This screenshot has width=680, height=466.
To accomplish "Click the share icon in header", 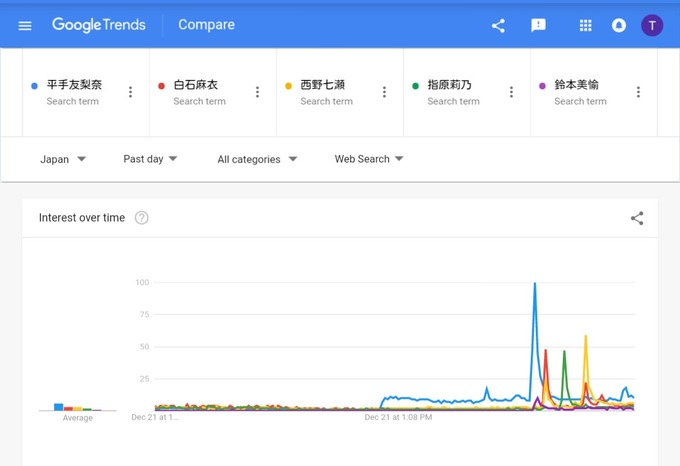I will pos(498,25).
